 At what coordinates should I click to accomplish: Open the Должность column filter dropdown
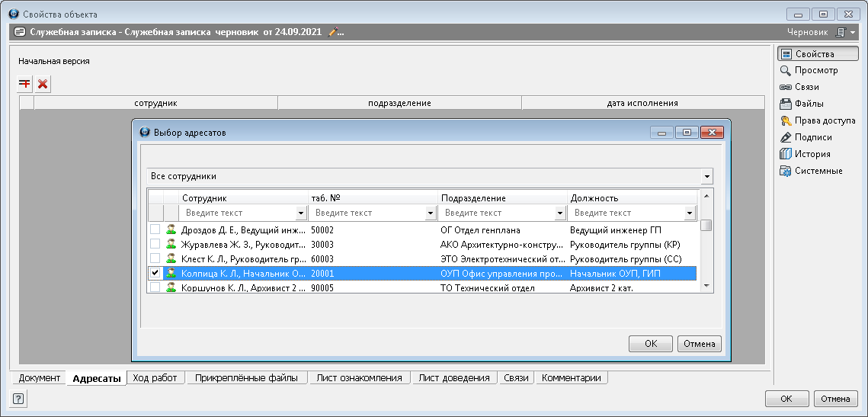pos(690,213)
